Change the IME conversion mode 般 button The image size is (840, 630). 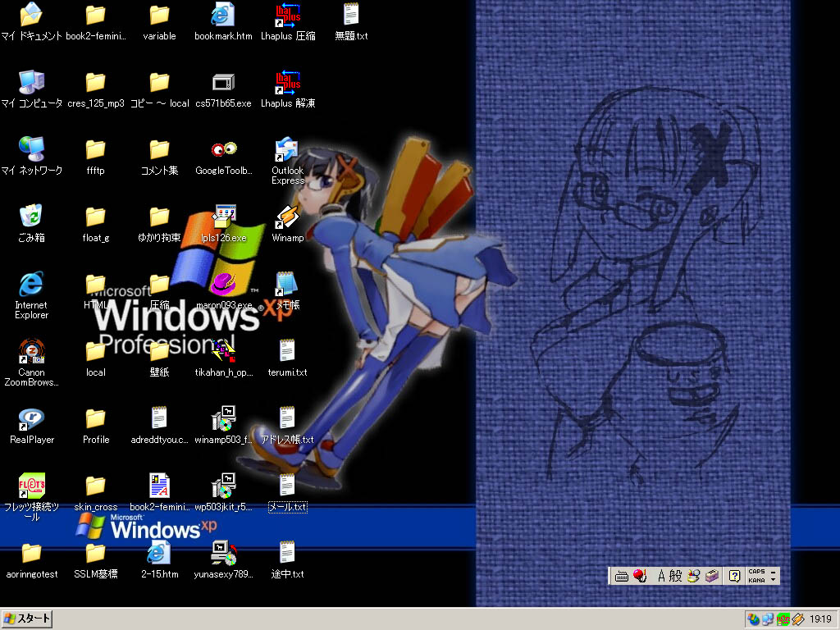tap(676, 576)
